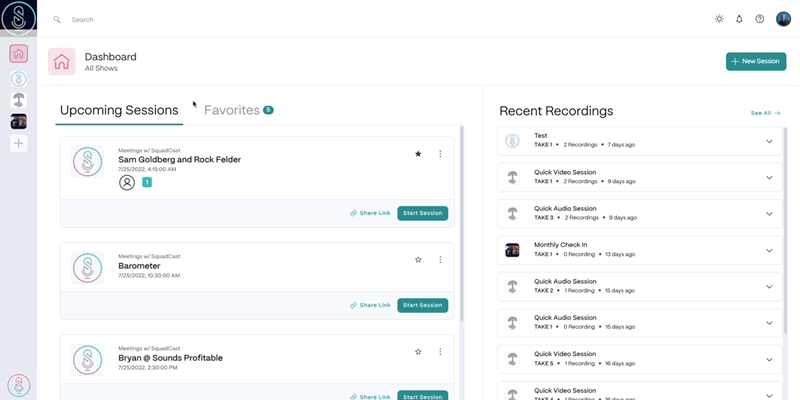800x400 pixels.
Task: Click the Home icon in left sidebar
Action: (19, 54)
